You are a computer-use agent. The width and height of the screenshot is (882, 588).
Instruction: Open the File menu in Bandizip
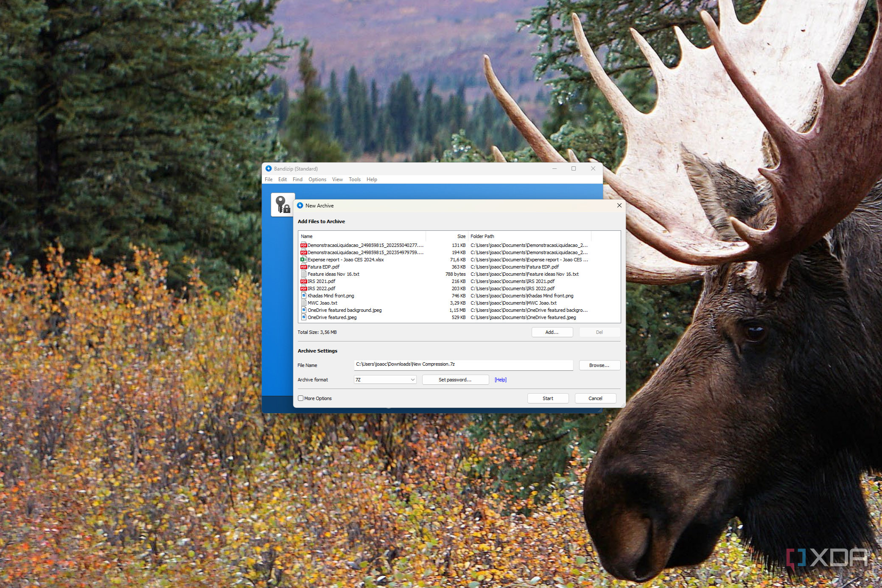point(269,179)
